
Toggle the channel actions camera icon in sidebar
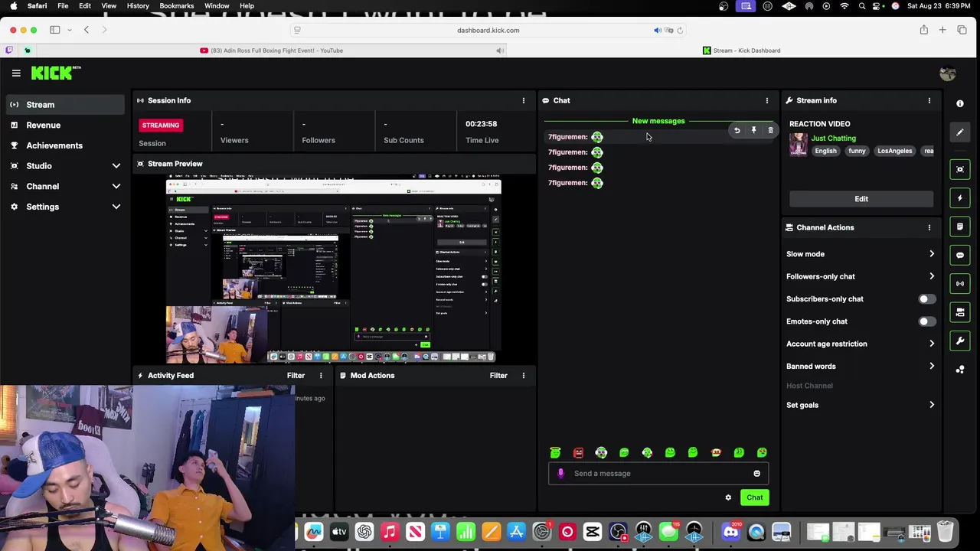pyautogui.click(x=960, y=312)
